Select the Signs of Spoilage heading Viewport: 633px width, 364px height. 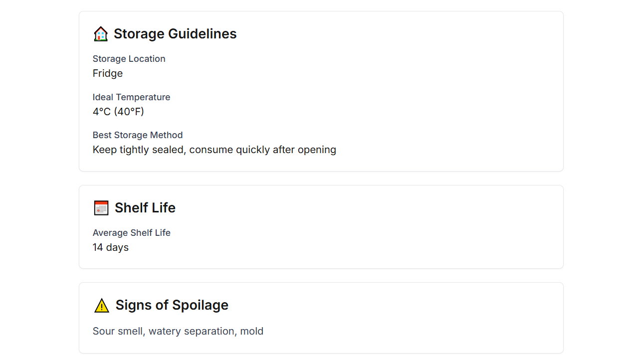172,305
